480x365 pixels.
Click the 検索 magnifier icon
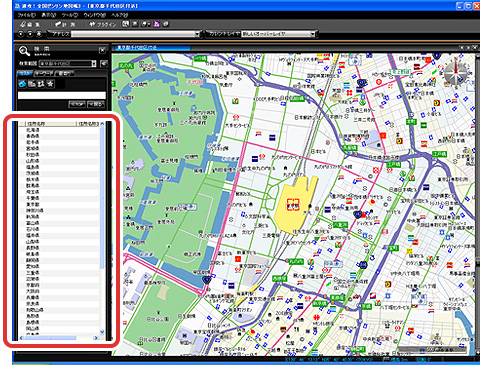point(24,51)
